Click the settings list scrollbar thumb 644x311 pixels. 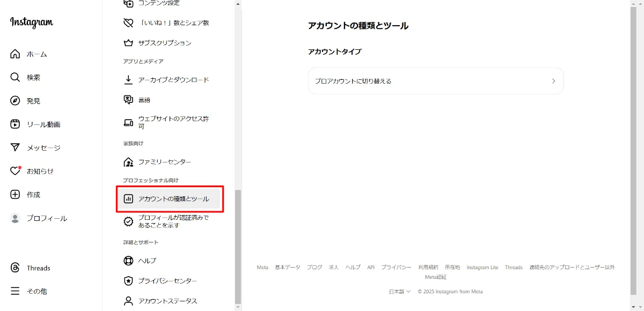(x=238, y=247)
